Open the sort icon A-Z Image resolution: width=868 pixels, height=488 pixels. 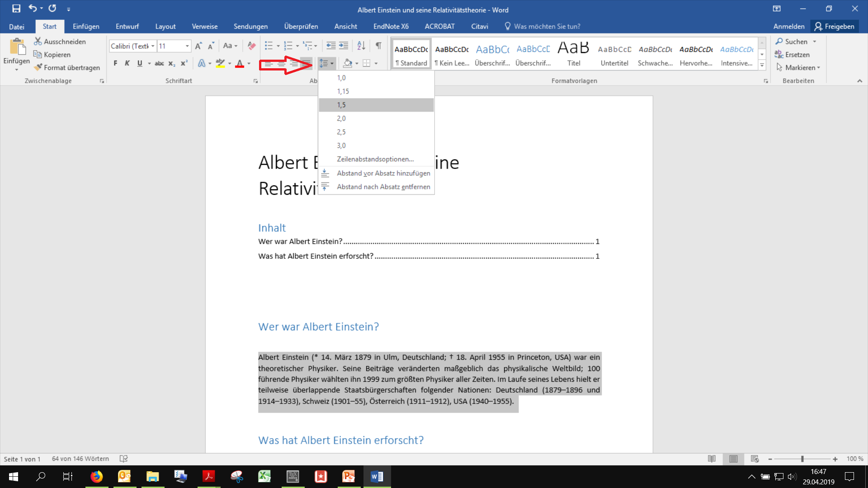(x=361, y=46)
